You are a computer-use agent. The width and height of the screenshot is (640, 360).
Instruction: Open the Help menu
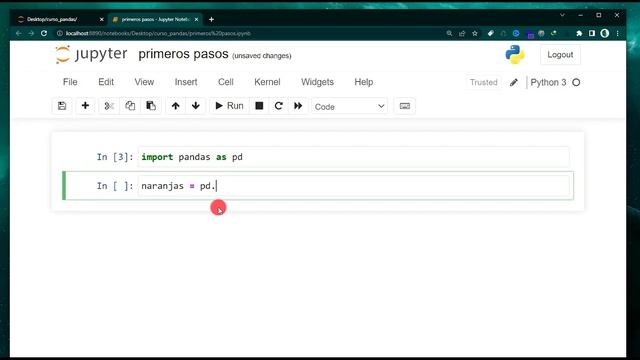click(x=364, y=82)
